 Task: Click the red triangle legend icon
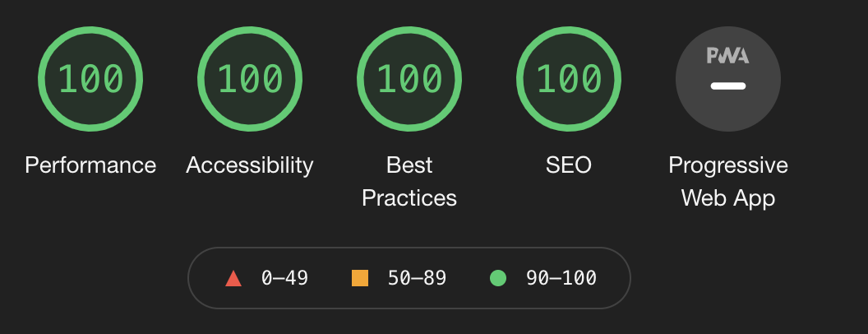(x=233, y=278)
